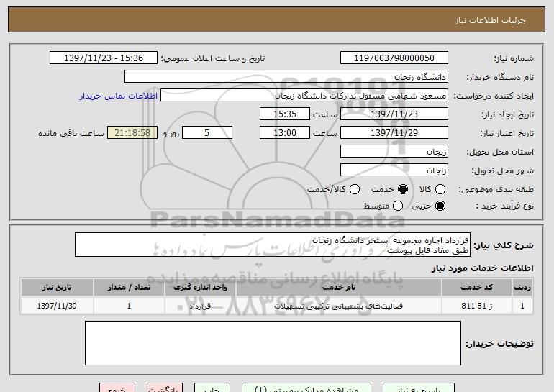Click creation date field 1397/11/23
Image resolution: width=554 pixels, height=392 pixels.
(x=394, y=114)
